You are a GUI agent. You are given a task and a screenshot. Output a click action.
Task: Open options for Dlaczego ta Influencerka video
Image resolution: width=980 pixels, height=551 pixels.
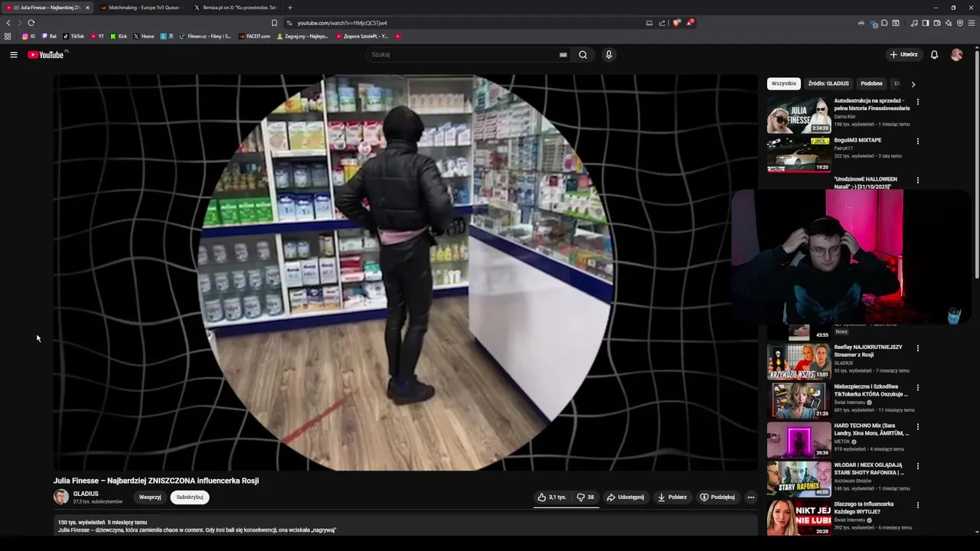(x=917, y=505)
